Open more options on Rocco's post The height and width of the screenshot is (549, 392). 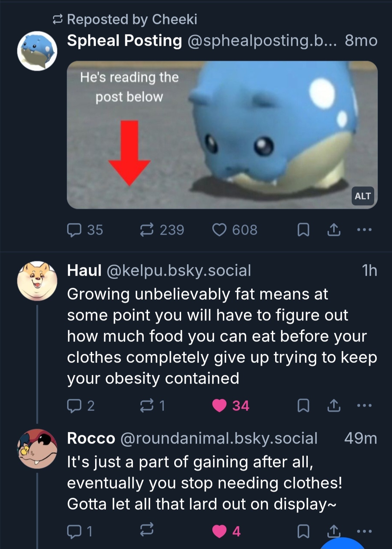tap(364, 531)
